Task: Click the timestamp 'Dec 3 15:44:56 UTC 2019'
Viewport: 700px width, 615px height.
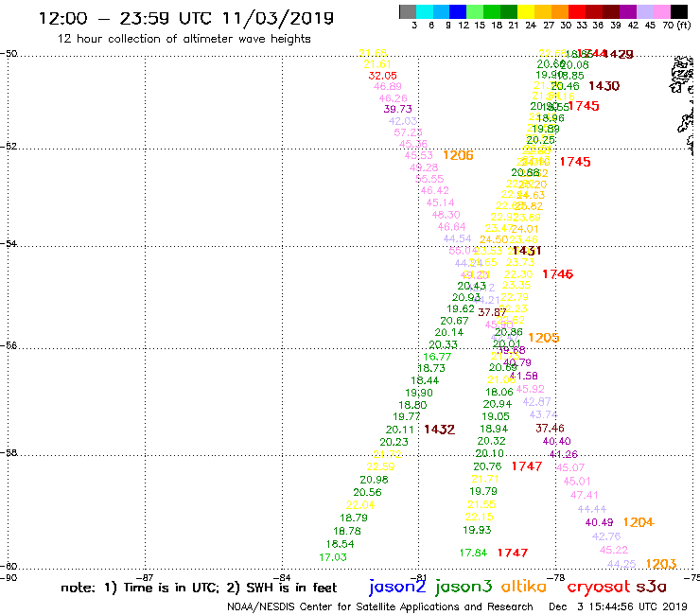Action: coord(618,607)
